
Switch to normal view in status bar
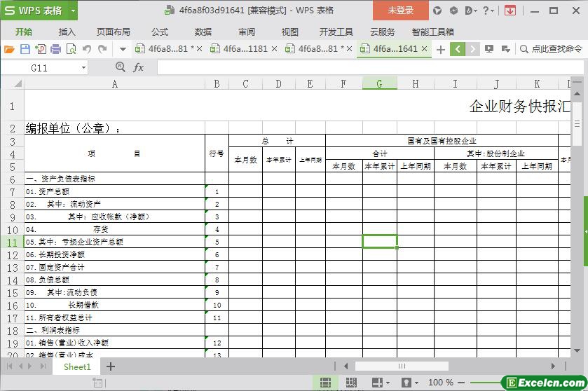tap(325, 383)
